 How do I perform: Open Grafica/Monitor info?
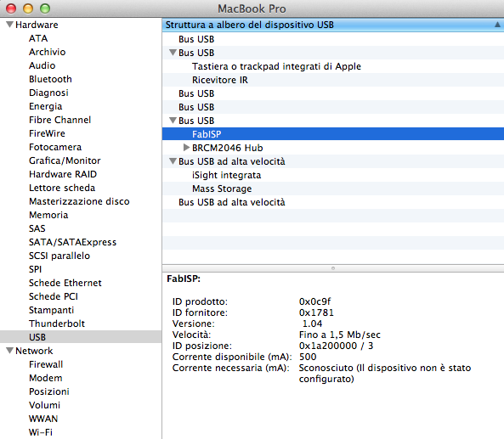[65, 160]
